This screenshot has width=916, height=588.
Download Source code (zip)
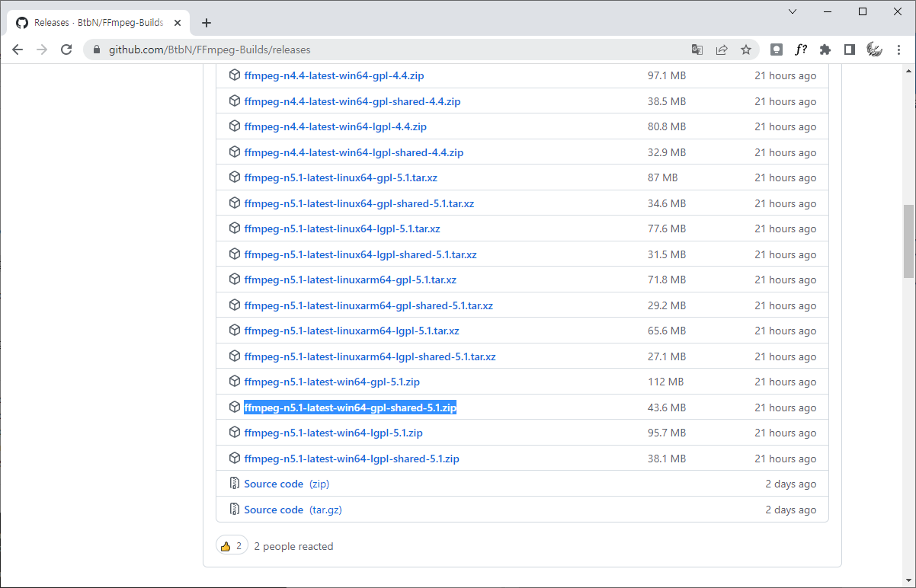287,484
